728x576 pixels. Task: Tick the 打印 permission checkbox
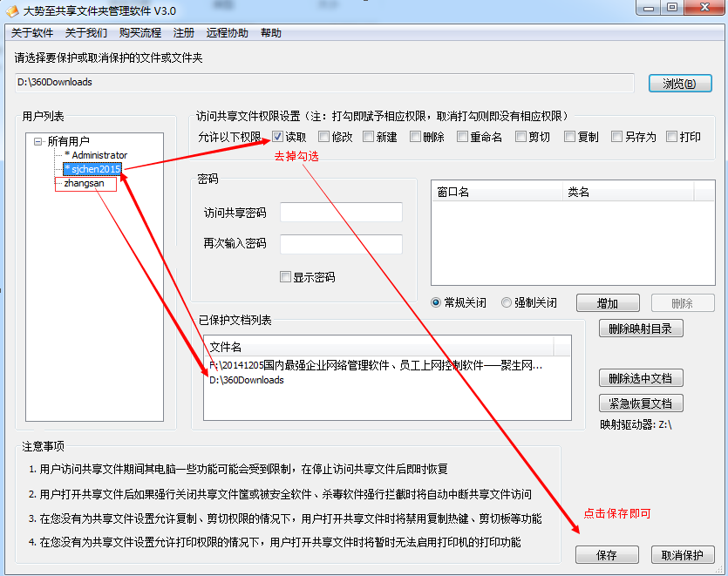pyautogui.click(x=671, y=137)
